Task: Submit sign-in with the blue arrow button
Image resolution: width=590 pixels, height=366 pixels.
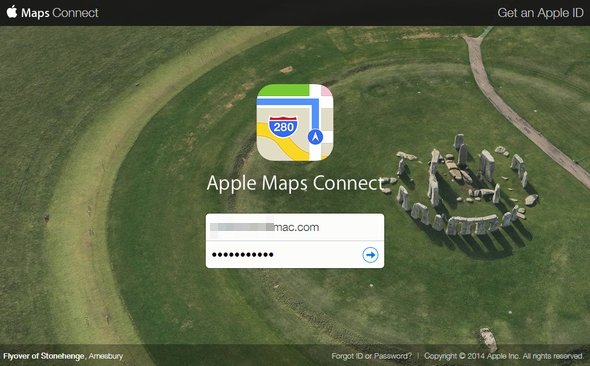Action: point(370,255)
